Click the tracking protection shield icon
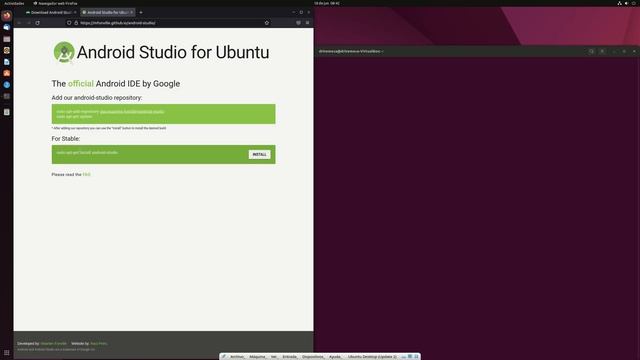Viewport: 640px width, 360px height. click(69, 23)
